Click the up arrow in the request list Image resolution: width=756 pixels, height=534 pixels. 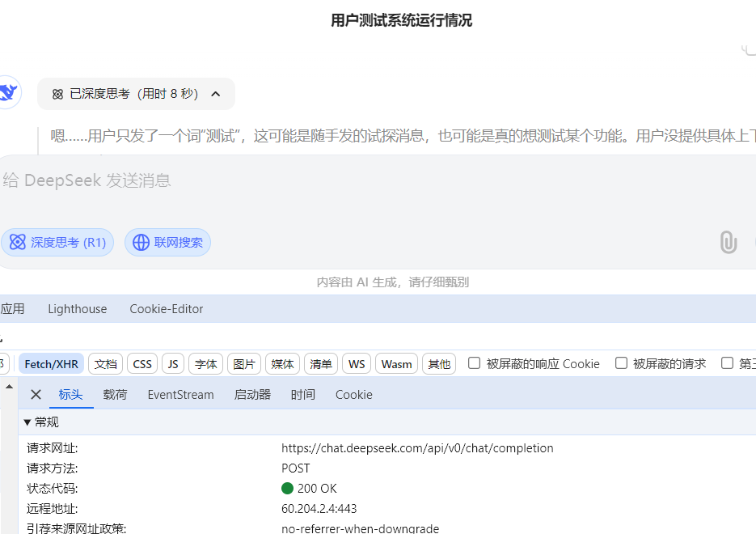click(x=9, y=387)
